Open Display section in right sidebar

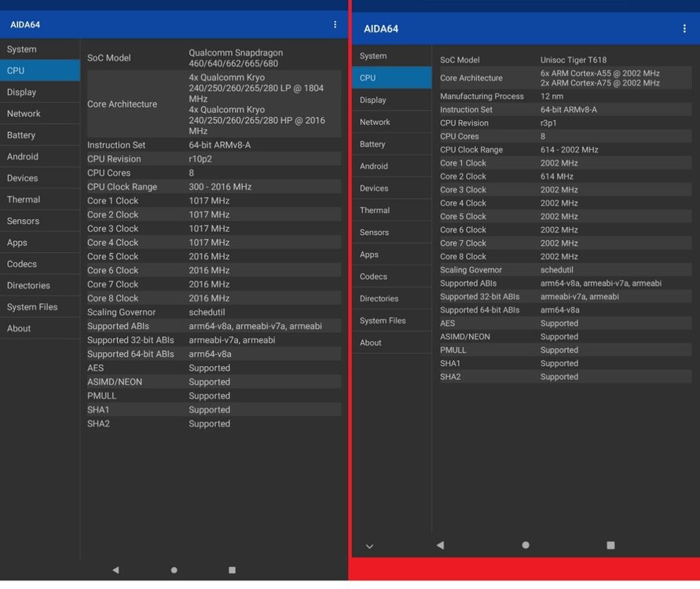click(x=391, y=100)
